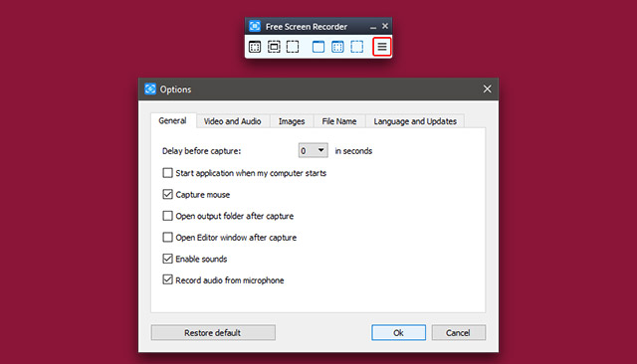
Task: Open the Language and Updates tab
Action: (415, 121)
